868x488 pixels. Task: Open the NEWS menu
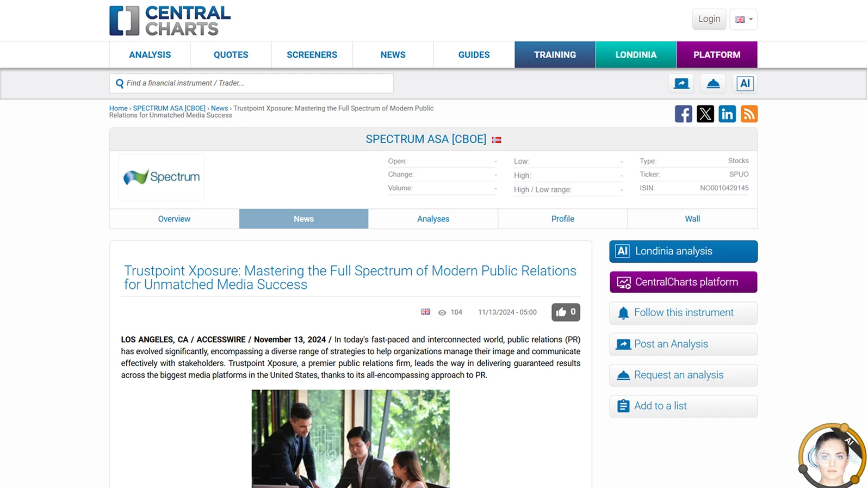coord(393,55)
